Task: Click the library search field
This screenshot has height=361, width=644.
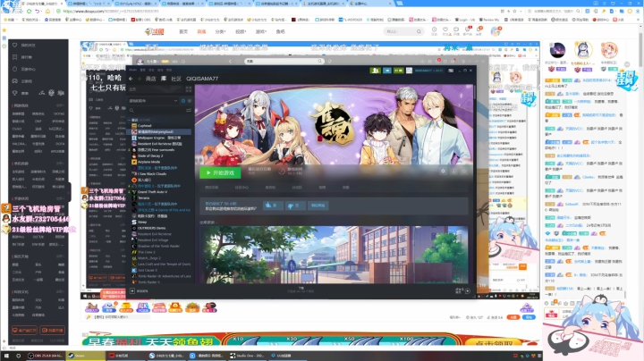Action: coord(157,110)
